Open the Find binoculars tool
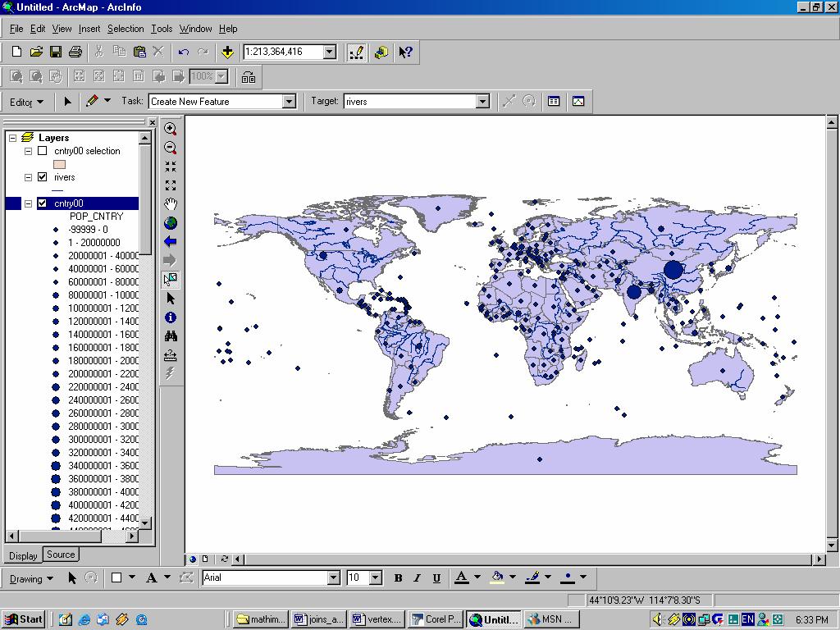 click(x=171, y=336)
